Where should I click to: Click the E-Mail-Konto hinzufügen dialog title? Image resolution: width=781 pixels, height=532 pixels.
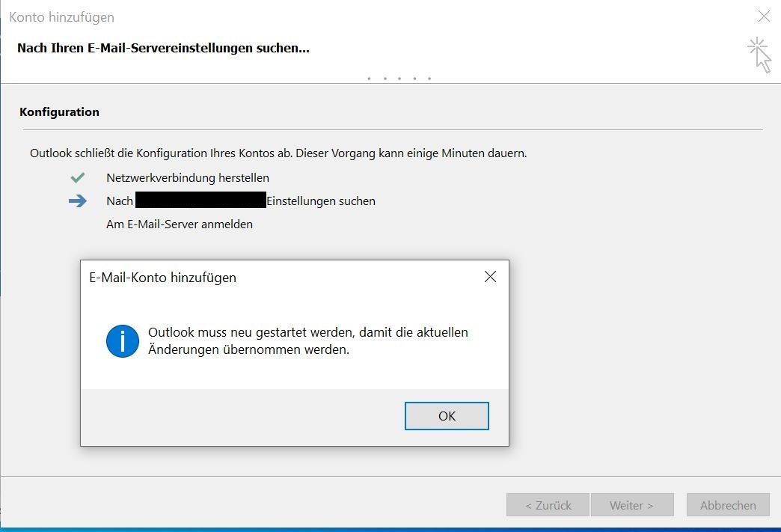(x=162, y=278)
